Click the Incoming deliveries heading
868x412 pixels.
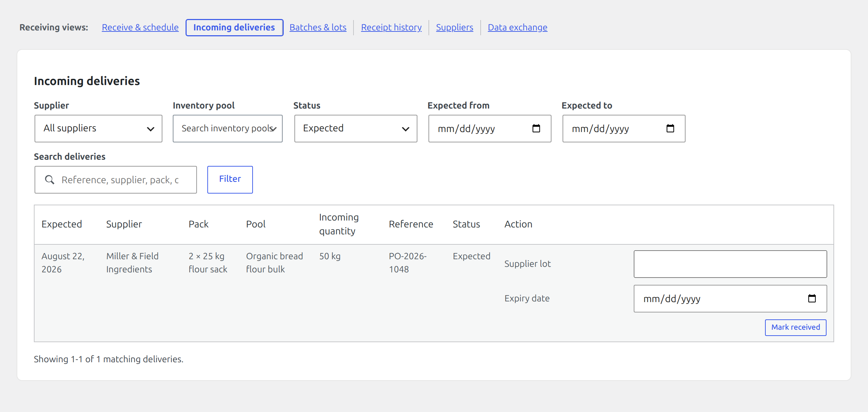tap(87, 81)
